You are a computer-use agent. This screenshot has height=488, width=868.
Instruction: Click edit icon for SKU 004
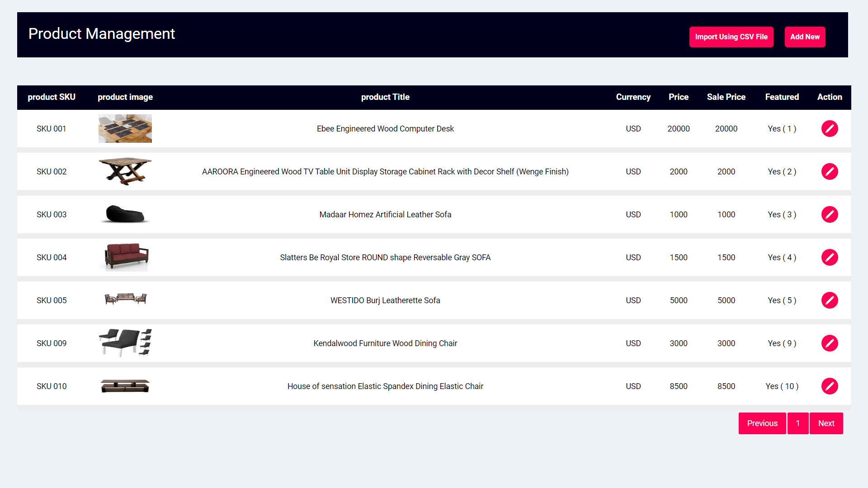click(x=829, y=258)
